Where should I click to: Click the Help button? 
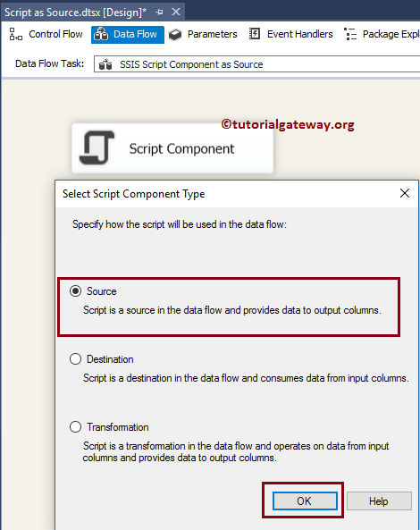[379, 501]
